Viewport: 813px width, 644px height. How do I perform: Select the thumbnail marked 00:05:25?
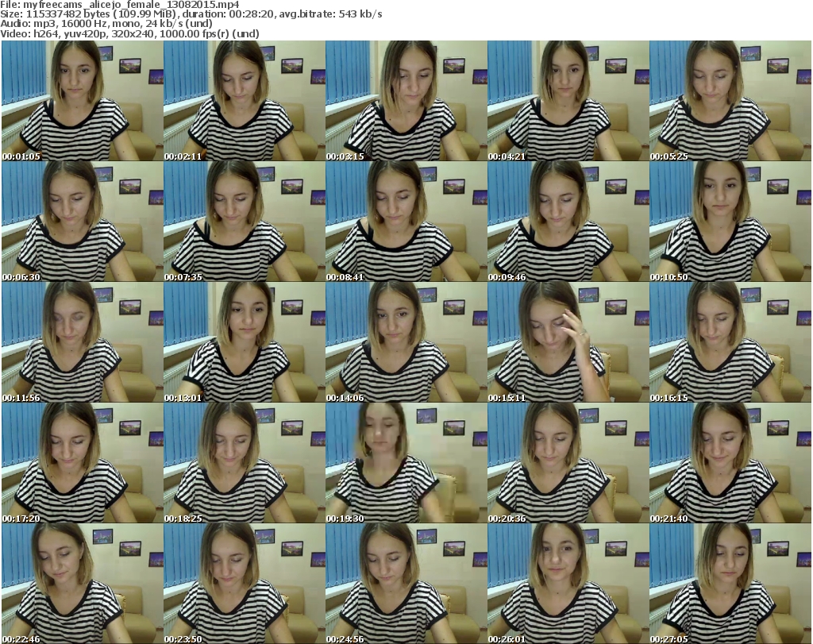click(730, 101)
